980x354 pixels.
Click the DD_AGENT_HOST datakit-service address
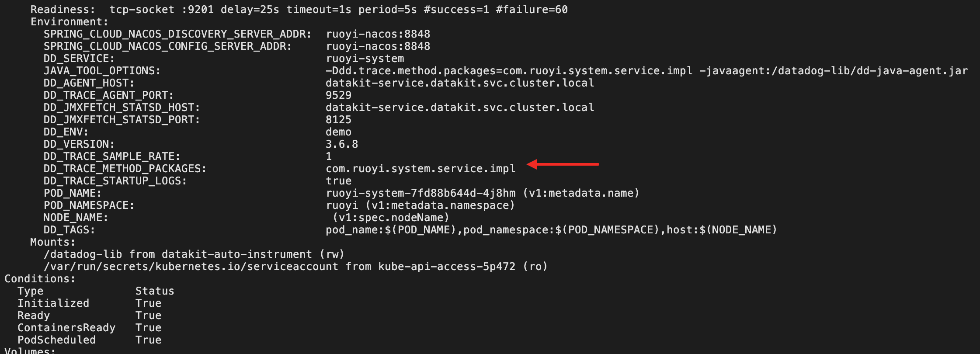click(x=460, y=83)
